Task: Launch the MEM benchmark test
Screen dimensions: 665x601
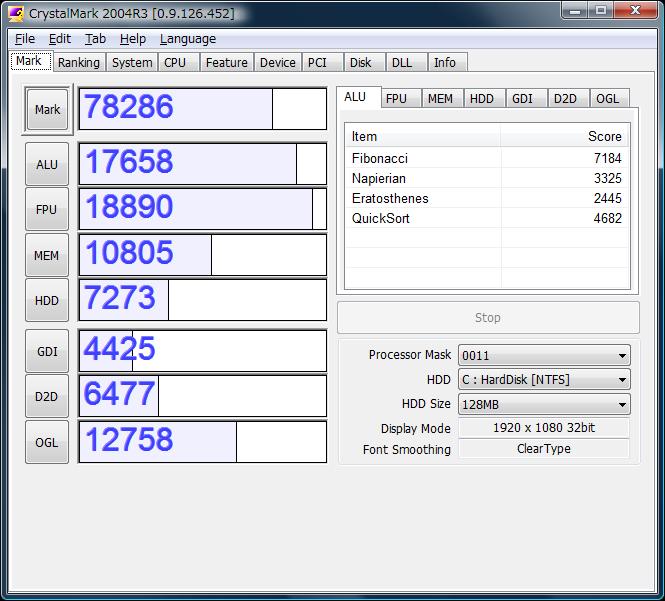Action: pyautogui.click(x=47, y=256)
